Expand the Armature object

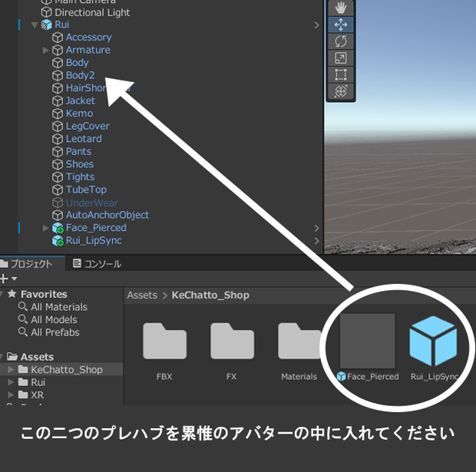point(45,50)
